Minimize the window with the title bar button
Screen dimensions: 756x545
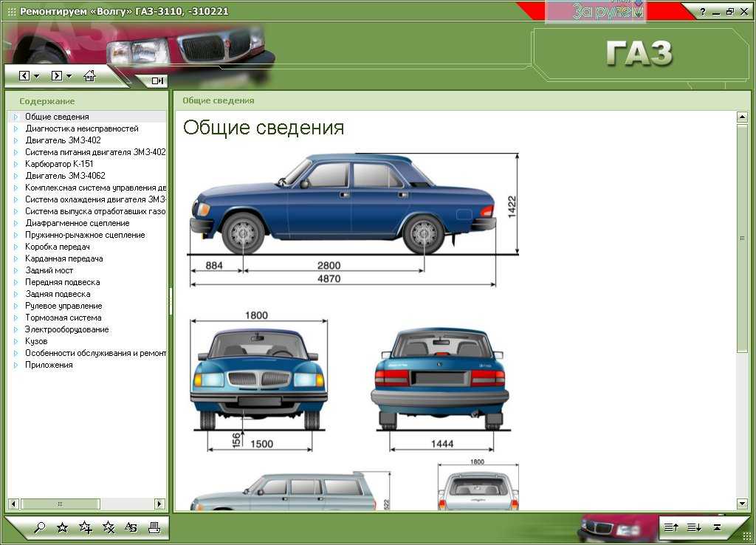(716, 12)
